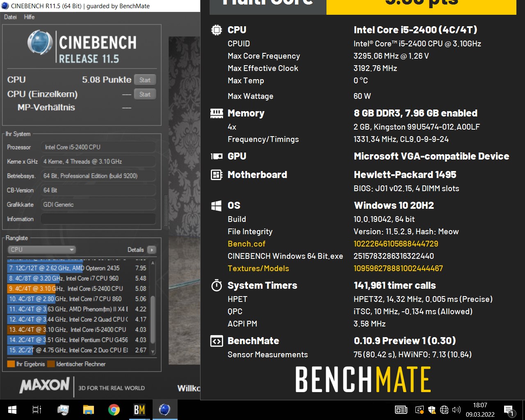
Task: Open Windows Security shield tray icon
Action: tap(431, 410)
